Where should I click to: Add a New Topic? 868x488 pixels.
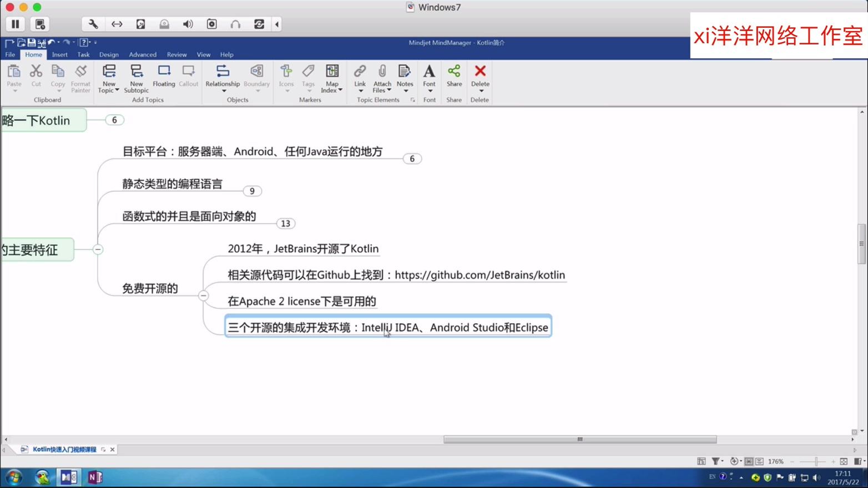pos(109,78)
